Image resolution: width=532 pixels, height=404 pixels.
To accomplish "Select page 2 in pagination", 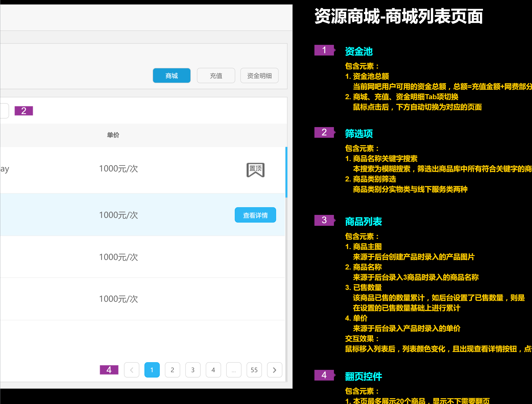I will point(172,370).
